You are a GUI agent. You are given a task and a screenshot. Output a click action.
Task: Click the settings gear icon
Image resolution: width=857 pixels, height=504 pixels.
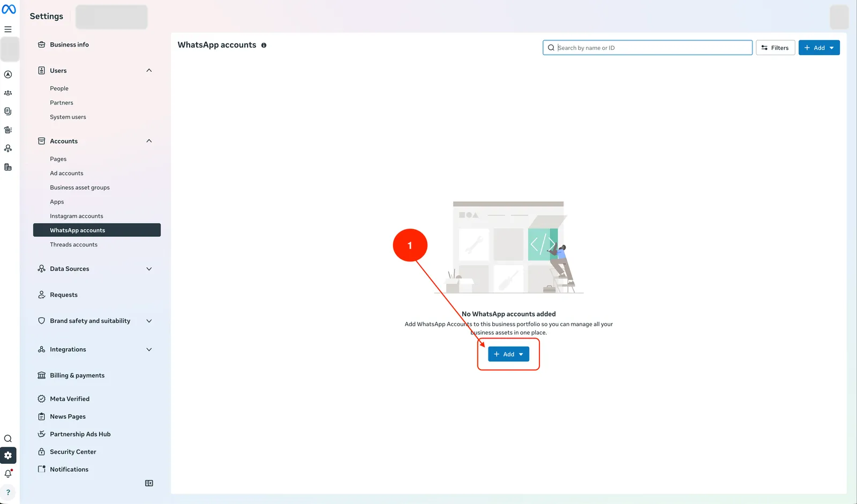(8, 455)
